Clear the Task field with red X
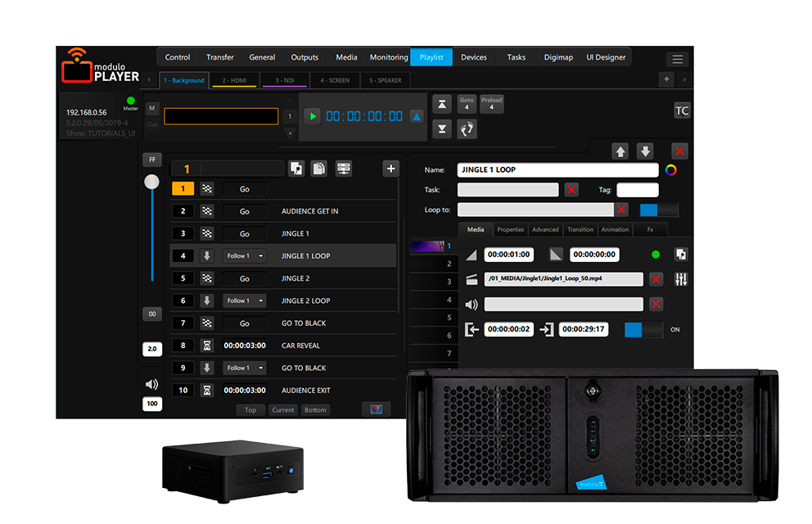This screenshot has height=524, width=812. coord(571,190)
